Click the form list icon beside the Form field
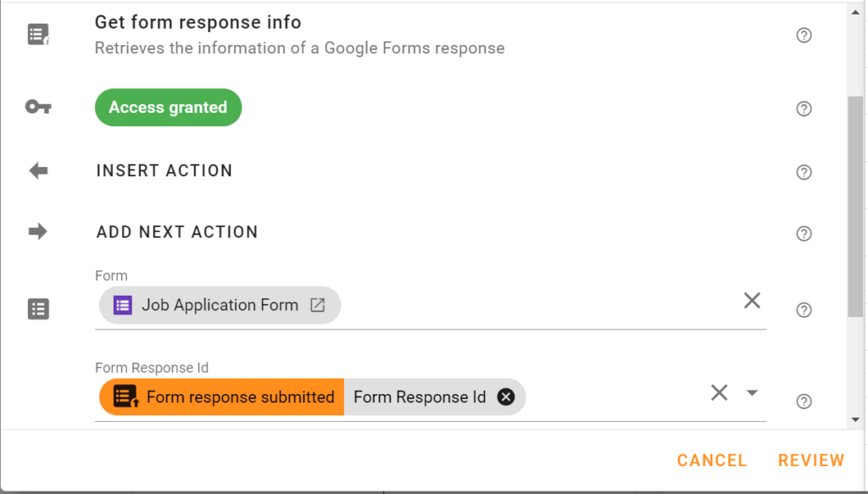The width and height of the screenshot is (868, 494). pos(37,309)
